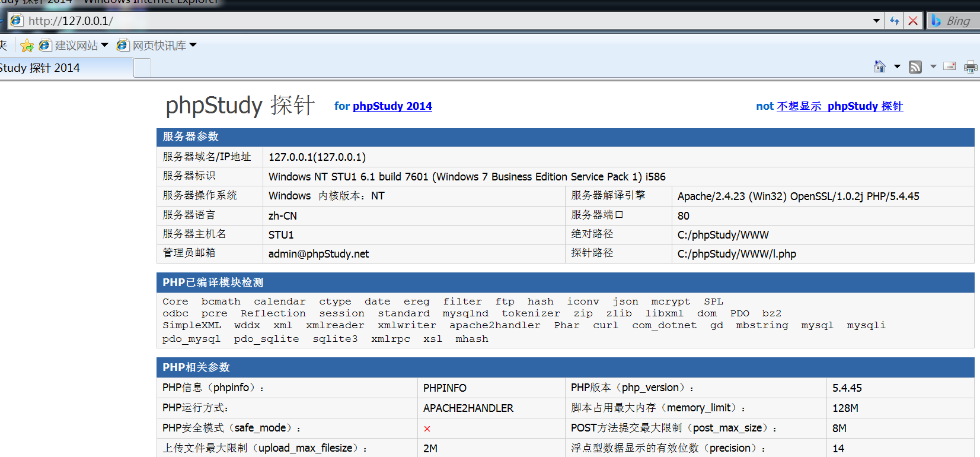
Task: Click the 'pdo_sqlite' module name
Action: 266,339
